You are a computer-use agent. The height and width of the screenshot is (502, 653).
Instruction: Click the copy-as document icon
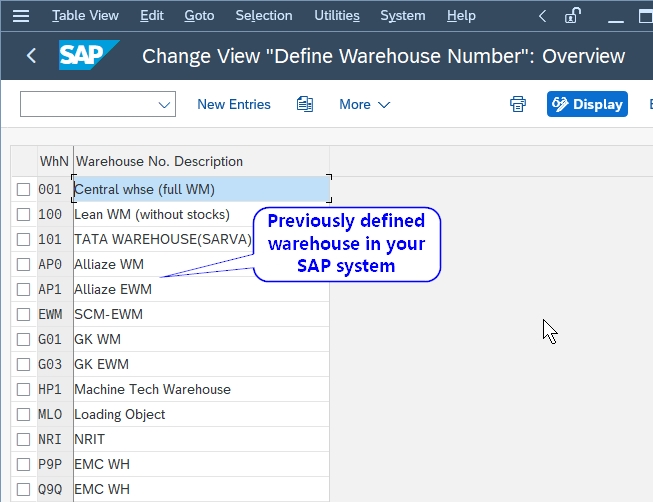click(305, 104)
